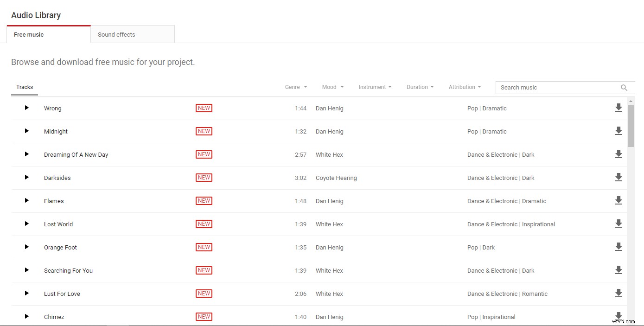Open the Attribution filter dropdown
Viewport: 644px width, 326px height.
[465, 87]
